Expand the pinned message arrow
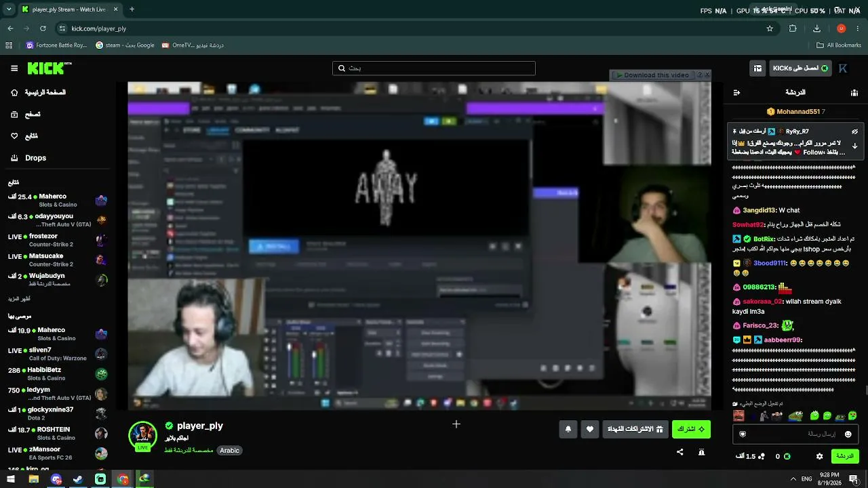 coord(854,146)
